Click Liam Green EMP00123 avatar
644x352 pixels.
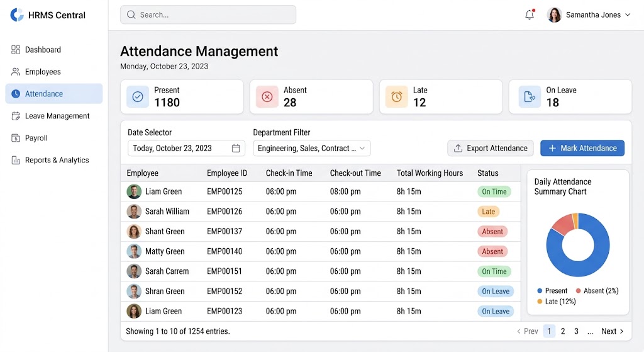pos(134,311)
